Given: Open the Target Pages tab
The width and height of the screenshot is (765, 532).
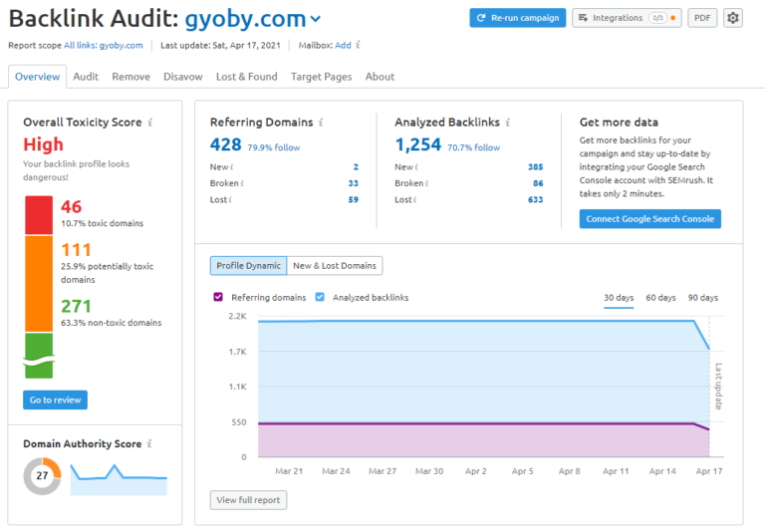Looking at the screenshot, I should [x=321, y=77].
